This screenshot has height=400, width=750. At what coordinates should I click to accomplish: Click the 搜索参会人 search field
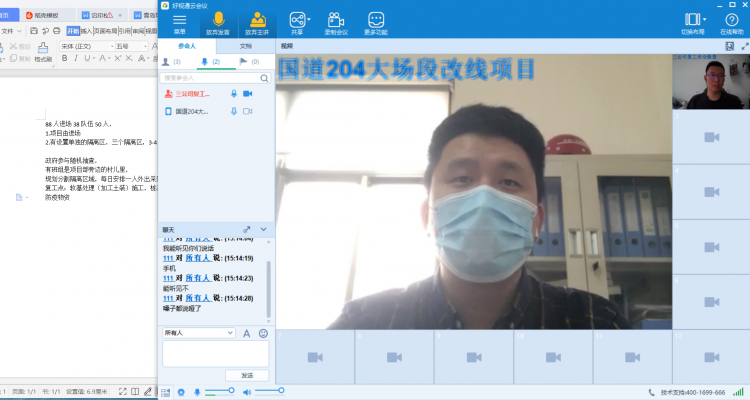pos(212,77)
